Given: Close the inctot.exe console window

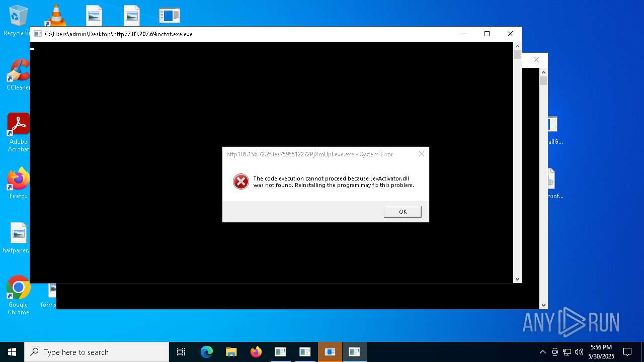Looking at the screenshot, I should click(x=510, y=34).
